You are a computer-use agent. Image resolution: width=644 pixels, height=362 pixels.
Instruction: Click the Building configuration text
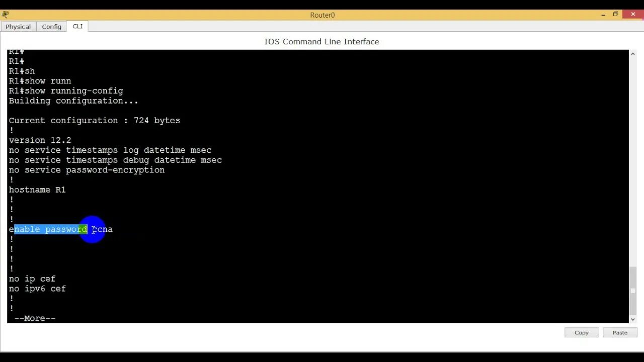click(73, 101)
